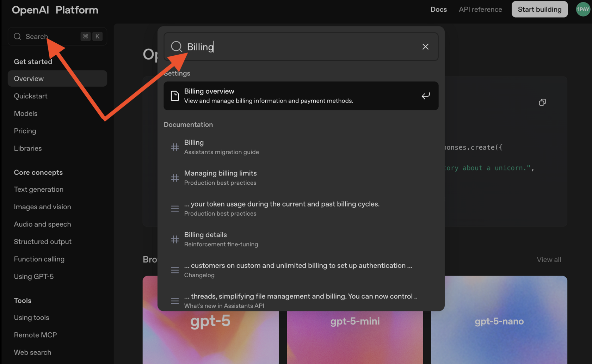Open the API reference tab

click(480, 10)
